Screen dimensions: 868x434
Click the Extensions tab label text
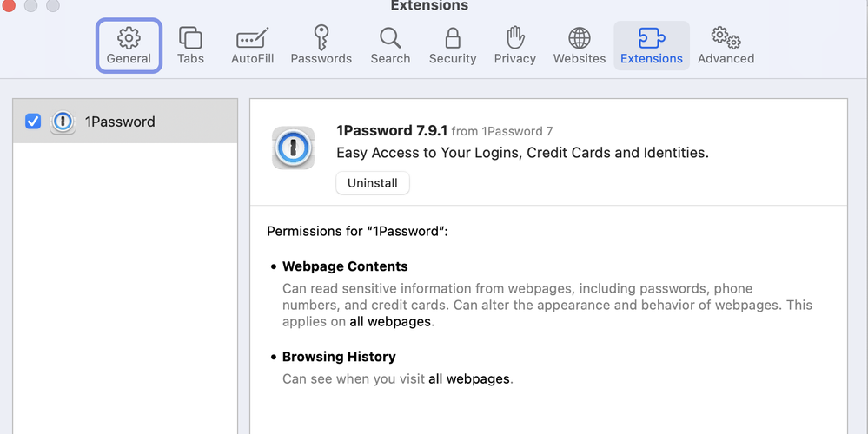pyautogui.click(x=652, y=59)
